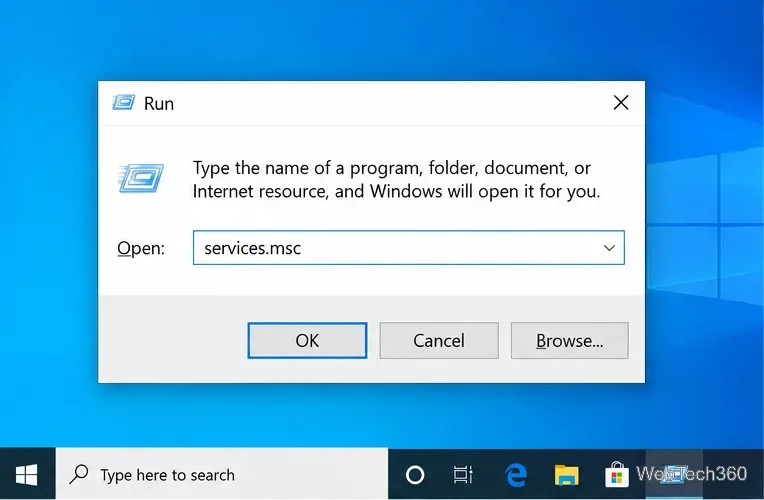The image size is (764, 500).
Task: Click the Run title bar icon
Action: tap(123, 102)
